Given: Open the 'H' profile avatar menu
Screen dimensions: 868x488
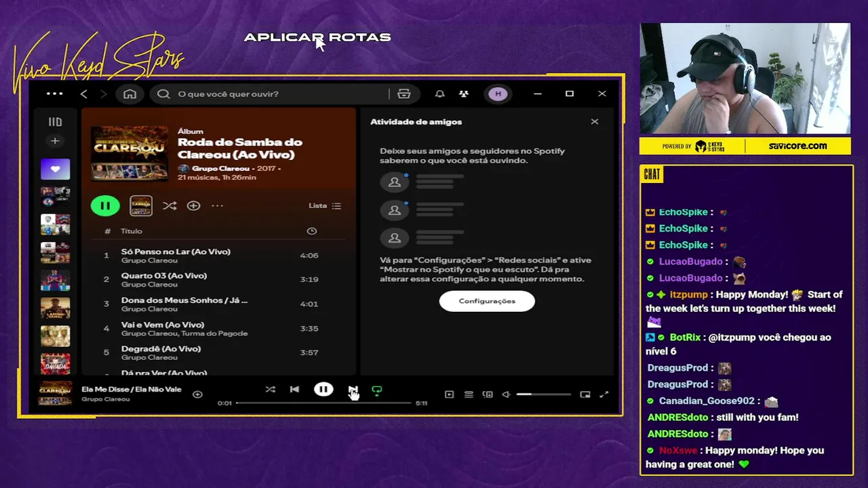Looking at the screenshot, I should 498,94.
